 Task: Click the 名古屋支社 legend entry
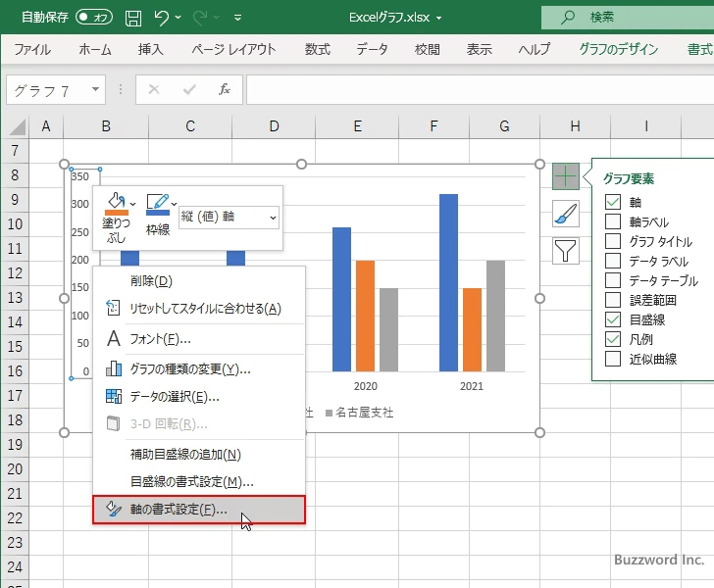click(360, 413)
